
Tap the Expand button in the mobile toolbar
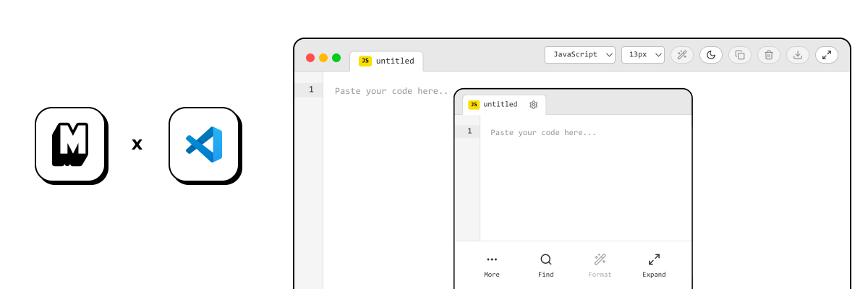coord(654,265)
